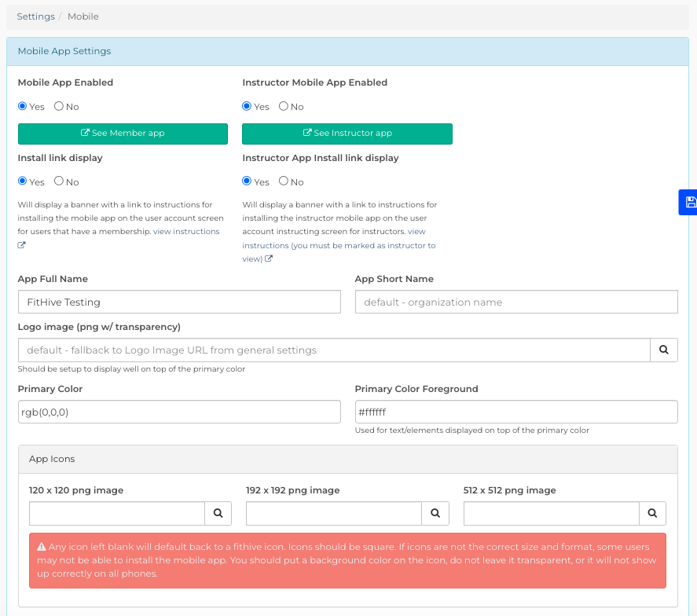The height and width of the screenshot is (616, 697).
Task: Open the See Instructor app button
Action: [x=347, y=134]
